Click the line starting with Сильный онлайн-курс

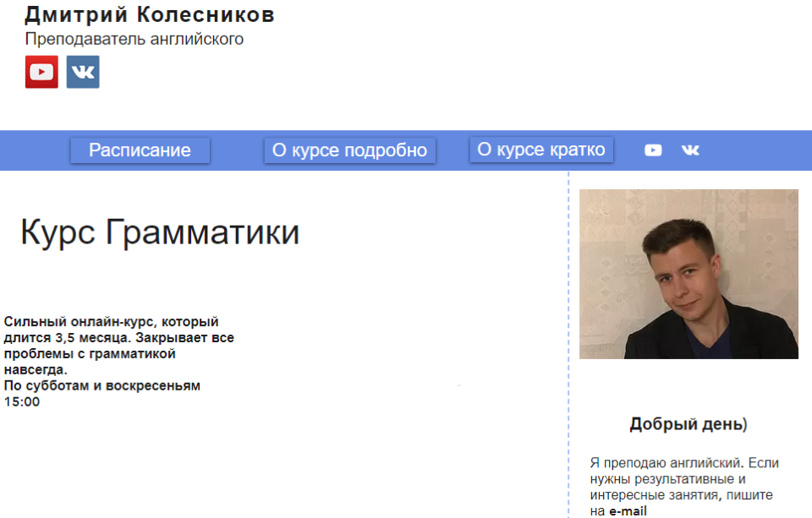[112, 322]
